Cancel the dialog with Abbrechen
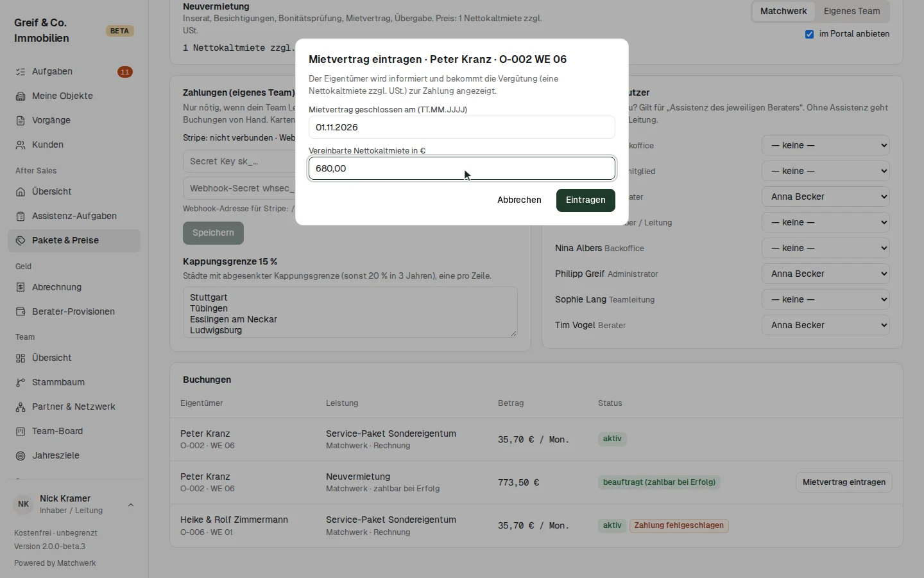Screen dimensions: 924x578 pos(519,200)
